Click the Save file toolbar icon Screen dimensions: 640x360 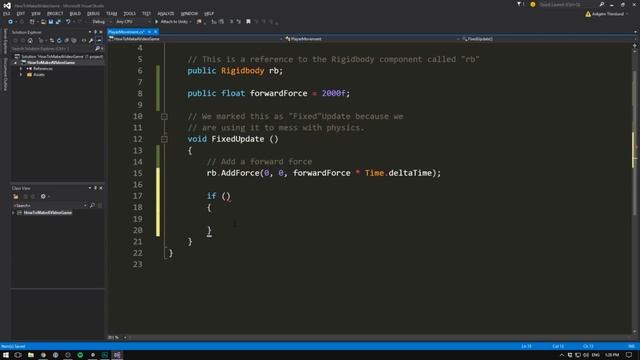pyautogui.click(x=51, y=22)
